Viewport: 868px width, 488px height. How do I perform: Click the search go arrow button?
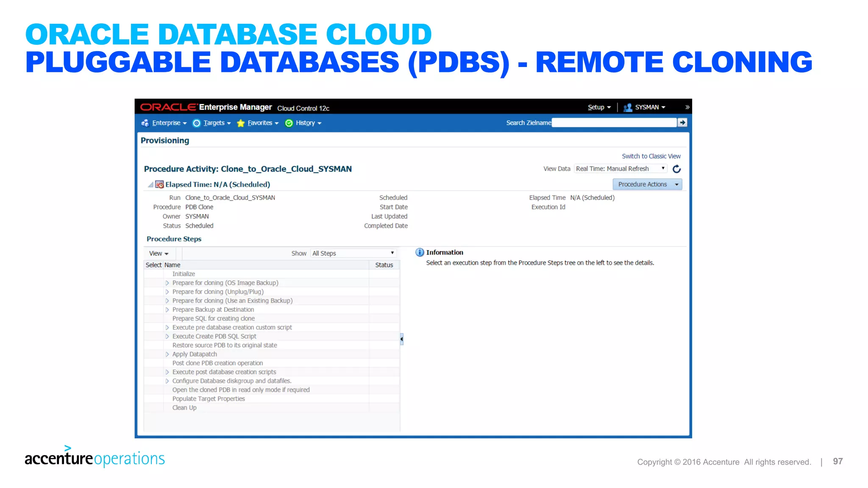click(682, 122)
